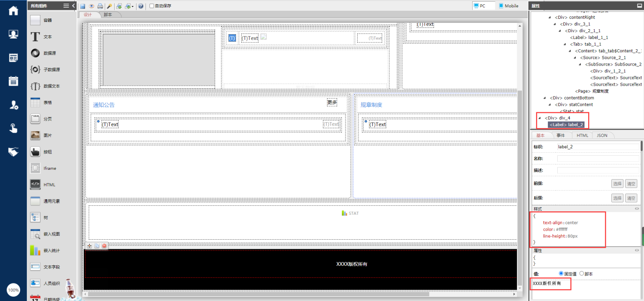
Task: Select the 固定值 fixed value radio button
Action: tap(561, 274)
